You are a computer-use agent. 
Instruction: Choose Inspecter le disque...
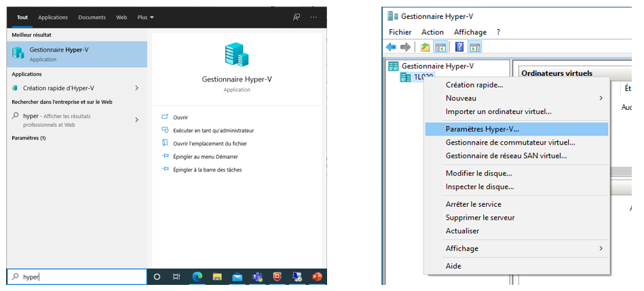tap(516, 187)
